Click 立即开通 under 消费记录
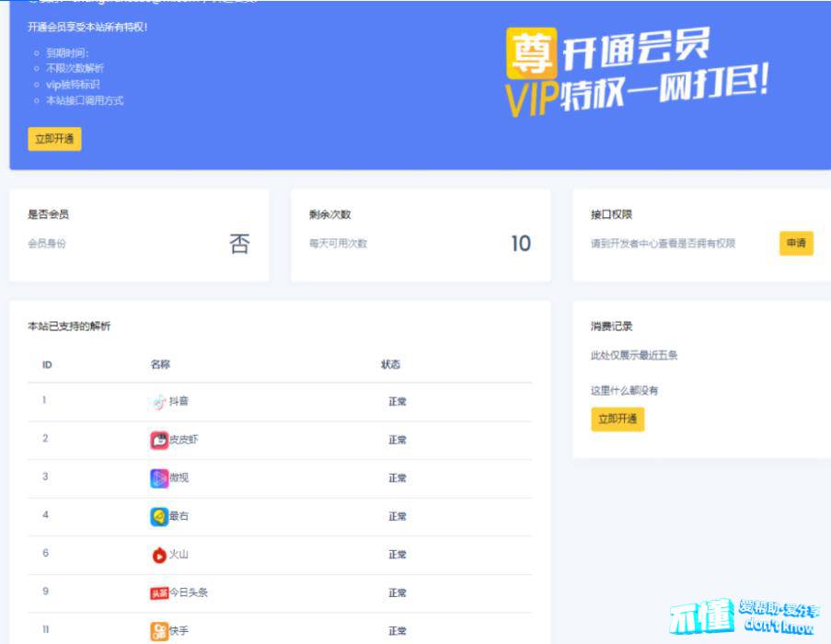Image resolution: width=831 pixels, height=644 pixels. click(617, 420)
